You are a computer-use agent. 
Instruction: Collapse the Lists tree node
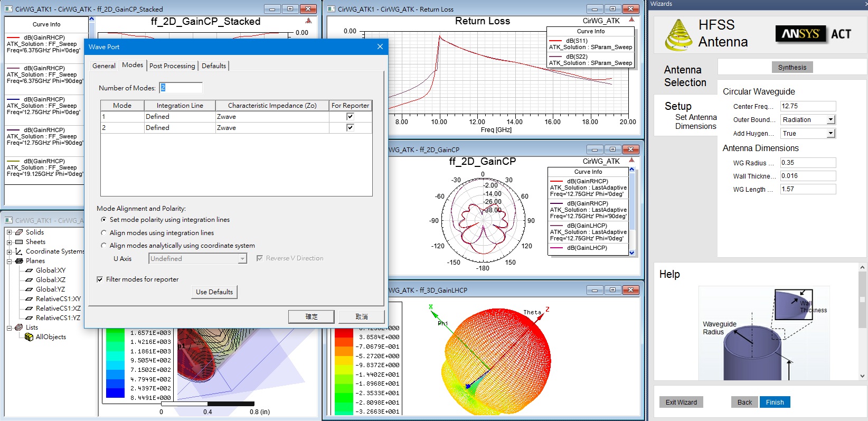coord(9,328)
